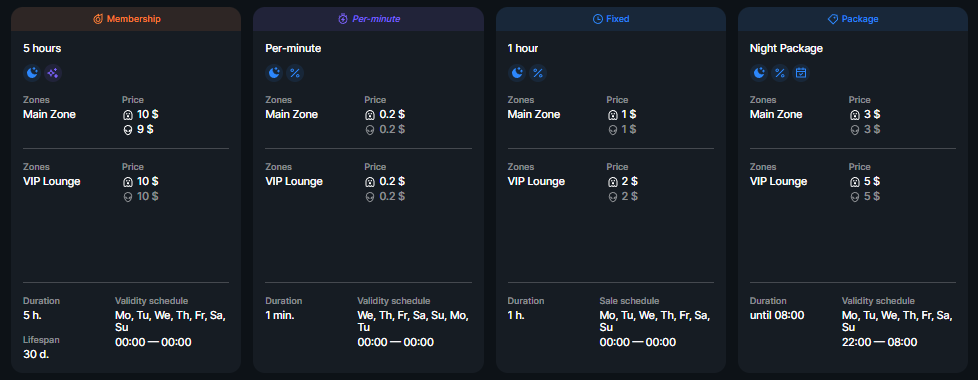Click the greyed '0.2 $' price in Per-minute Main Zone
The width and height of the screenshot is (978, 380).
click(392, 130)
